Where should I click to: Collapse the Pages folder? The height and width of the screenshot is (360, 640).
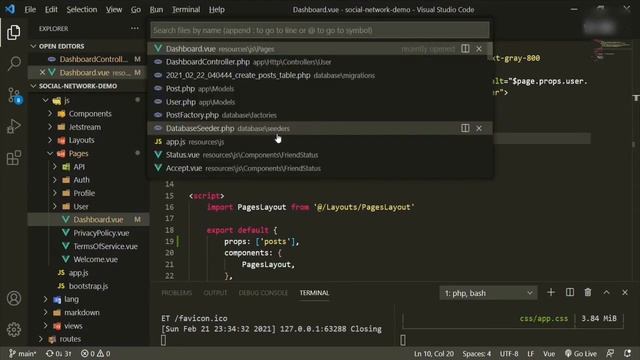(x=50, y=153)
